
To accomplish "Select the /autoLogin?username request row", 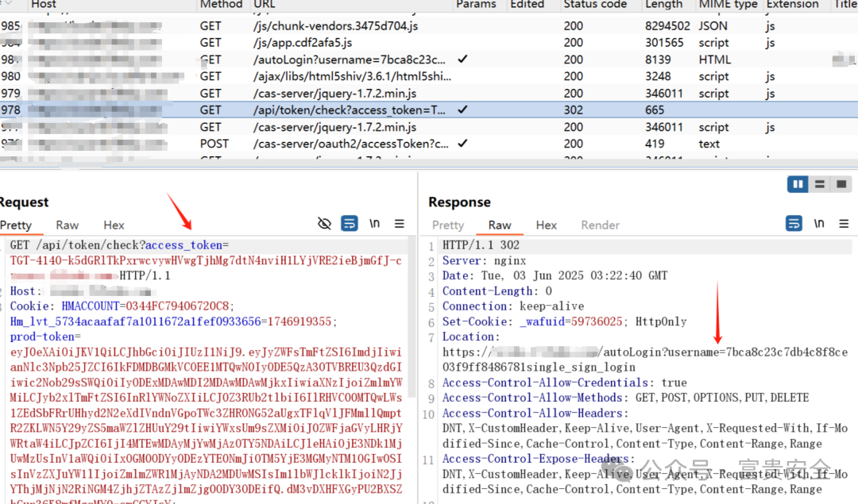I will [x=429, y=60].
